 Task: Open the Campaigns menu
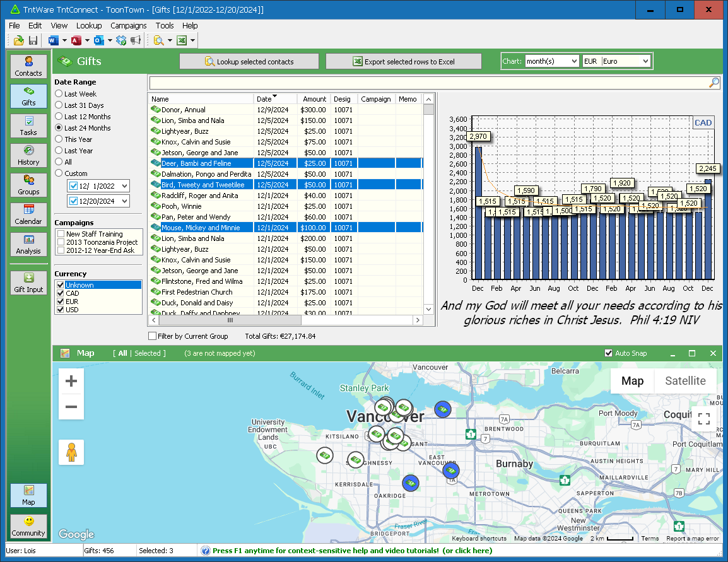[x=129, y=25]
